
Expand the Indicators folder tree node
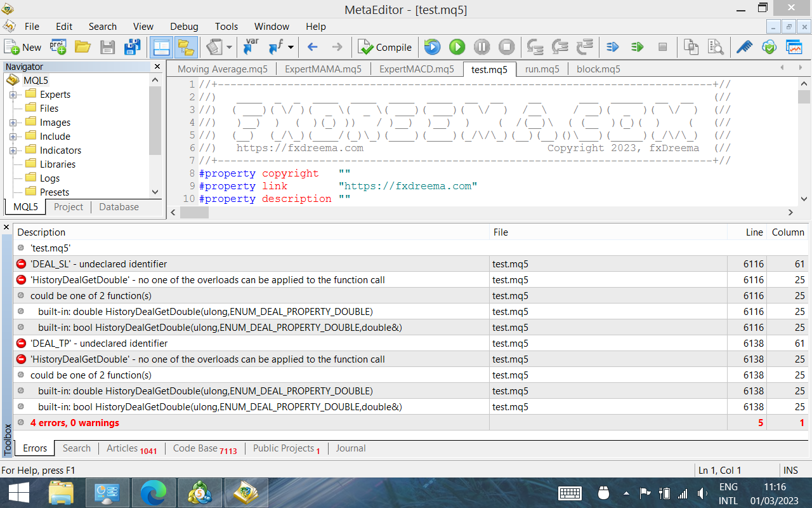12,150
